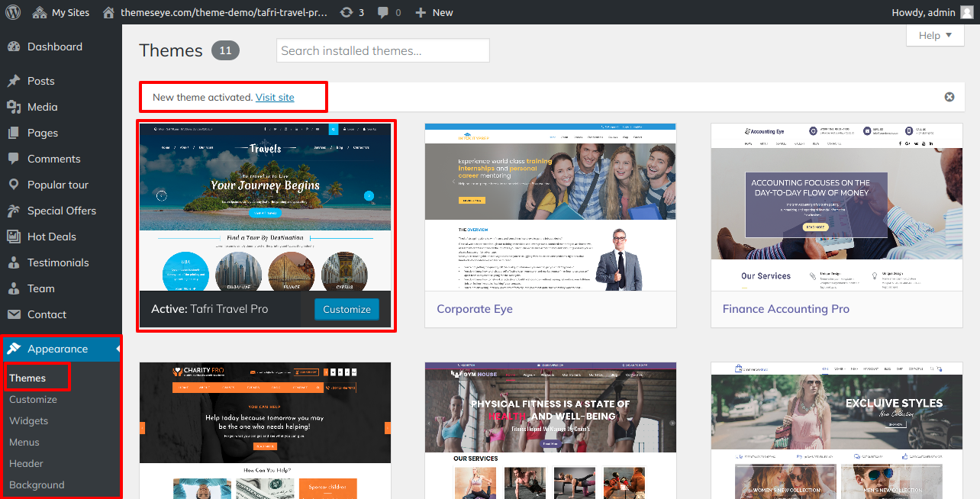Click the Team person icon
Screen dimensions: 980x499
click(14, 288)
